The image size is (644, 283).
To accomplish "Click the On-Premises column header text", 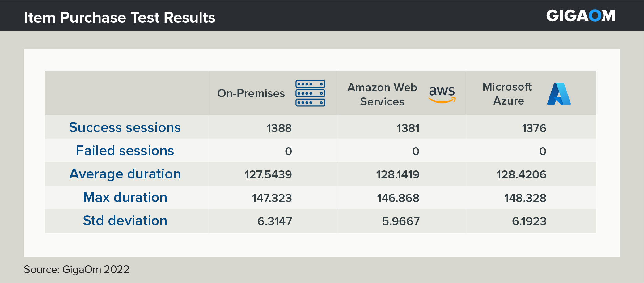I will click(x=251, y=93).
